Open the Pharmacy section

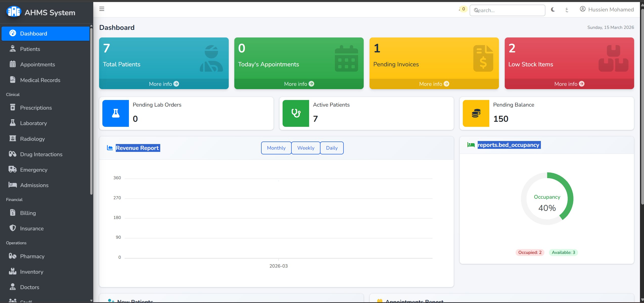(32, 256)
